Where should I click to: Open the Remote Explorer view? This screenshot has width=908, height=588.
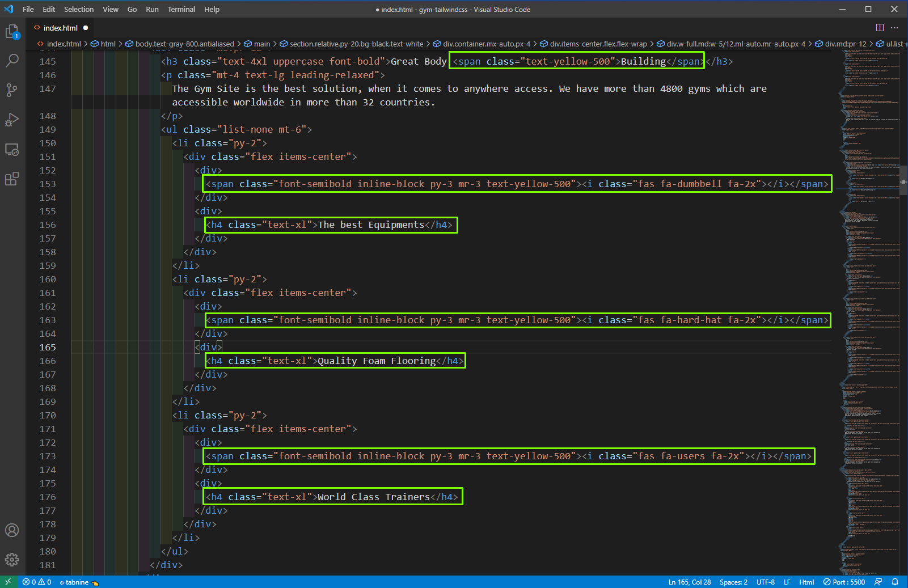[x=12, y=150]
